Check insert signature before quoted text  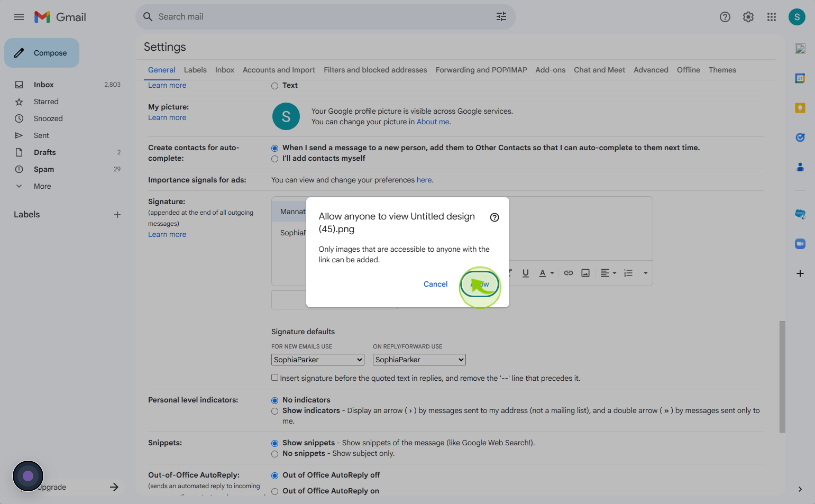coord(274,378)
